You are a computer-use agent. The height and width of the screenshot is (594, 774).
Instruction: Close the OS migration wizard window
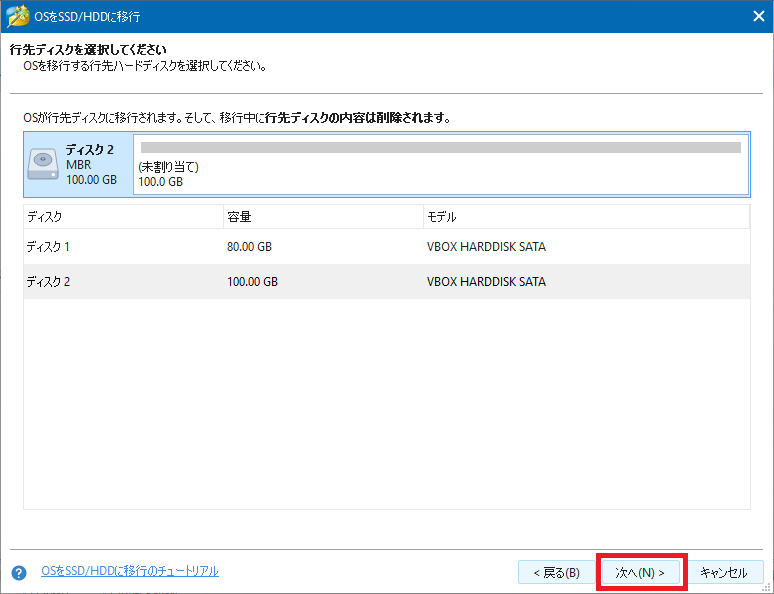759,16
